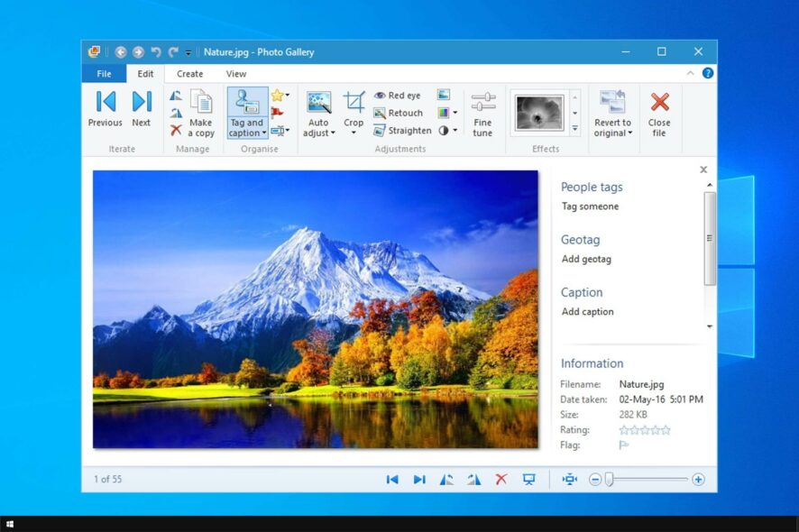Open the Colour adjustment dropdown arrow
This screenshot has height=532, width=799.
coord(455,113)
